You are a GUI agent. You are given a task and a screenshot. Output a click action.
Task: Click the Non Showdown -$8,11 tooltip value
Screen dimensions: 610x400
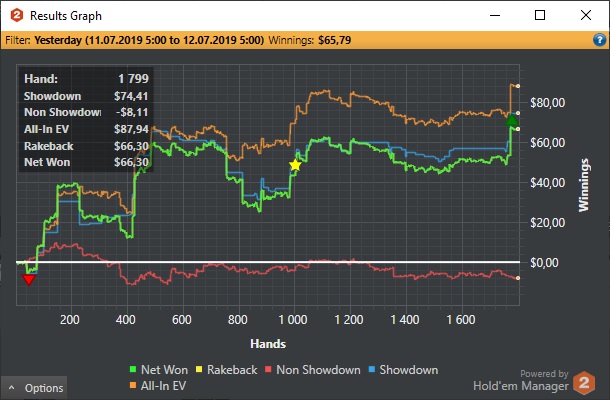(132, 112)
